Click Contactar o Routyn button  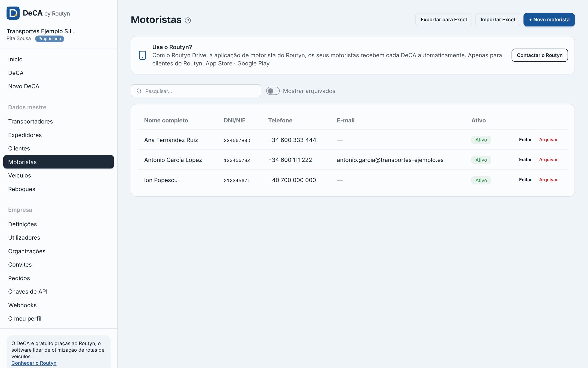pos(540,55)
